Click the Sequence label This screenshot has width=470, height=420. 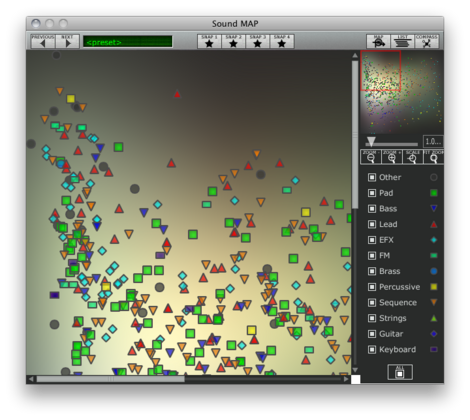(x=398, y=302)
